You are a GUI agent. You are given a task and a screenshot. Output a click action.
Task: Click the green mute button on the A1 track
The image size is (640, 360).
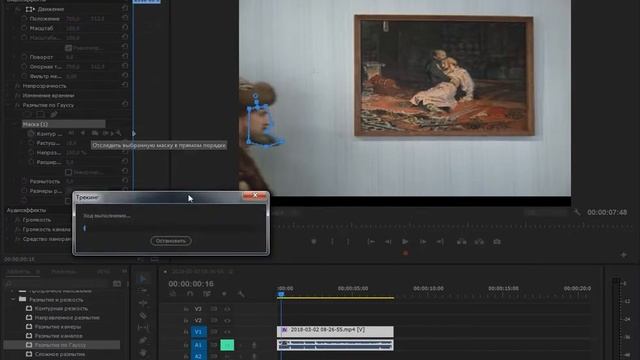pyautogui.click(x=227, y=345)
